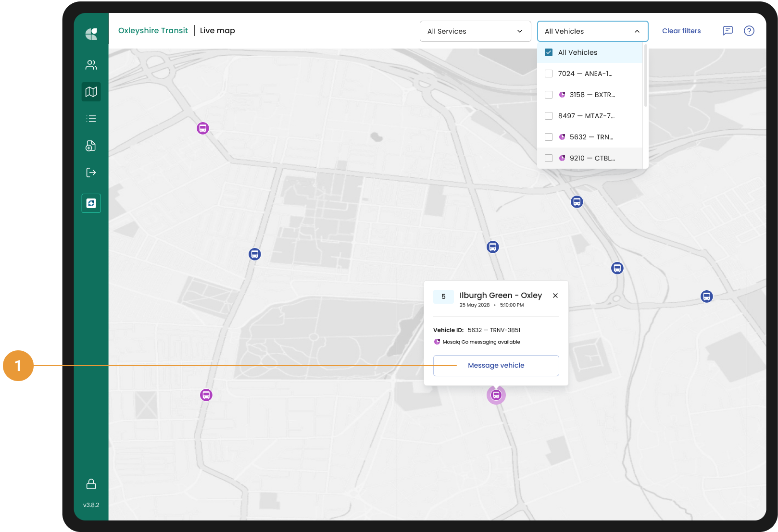778x532 pixels.
Task: Uncheck the All Vehicles checkbox
Action: 549,52
